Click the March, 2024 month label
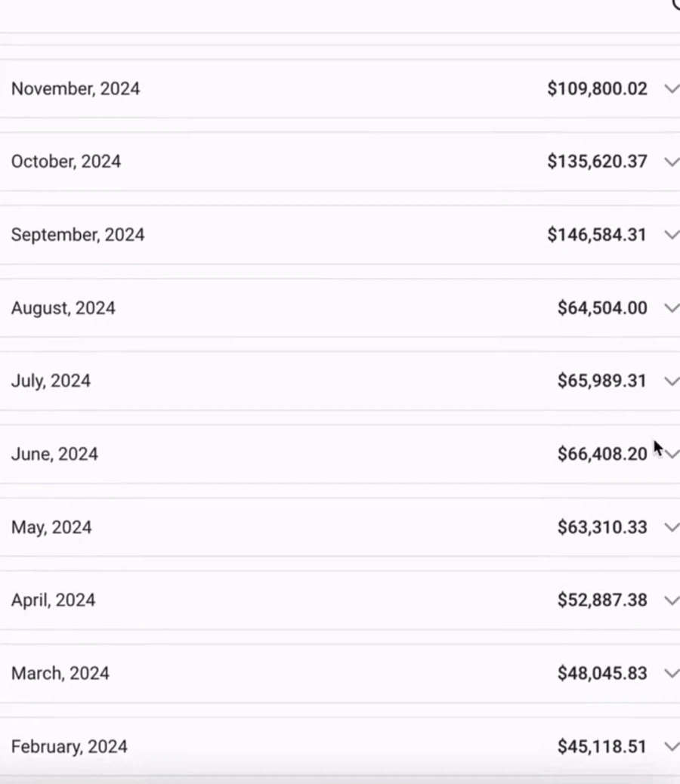Screen dimensions: 680x784 60,673
